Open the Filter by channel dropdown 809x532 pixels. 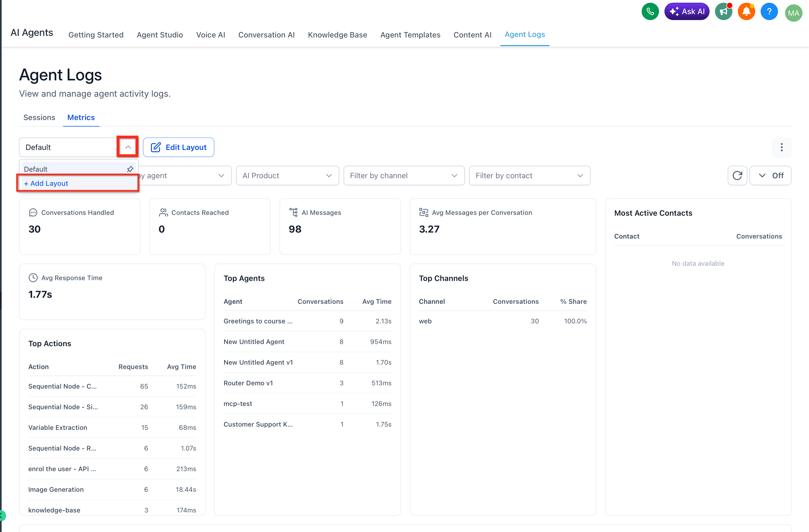[403, 176]
